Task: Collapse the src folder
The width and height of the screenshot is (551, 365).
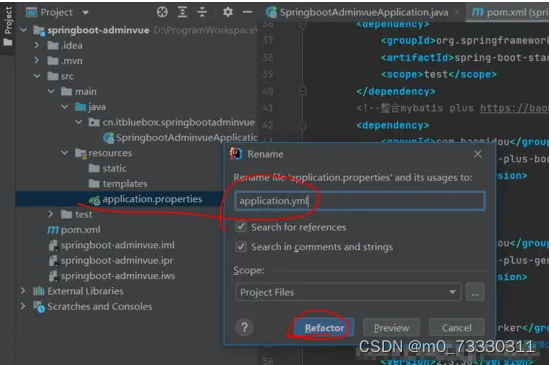Action: (x=37, y=76)
